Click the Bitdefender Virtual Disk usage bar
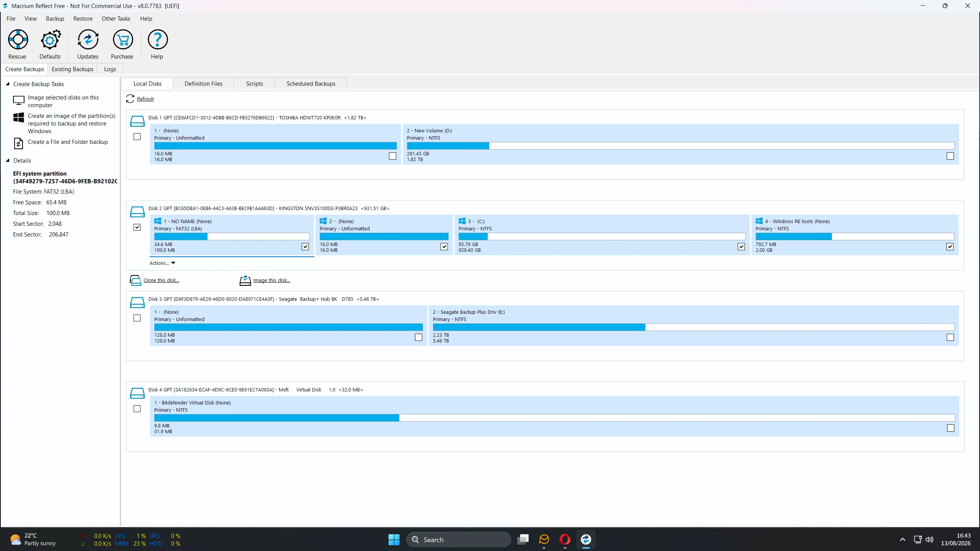This screenshot has width=980, height=551. coord(554,418)
